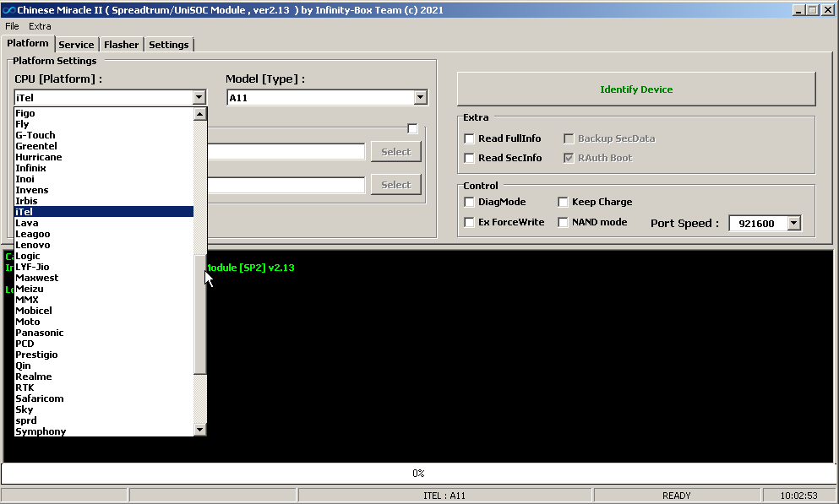Select Mobicel from the platform list
The height and width of the screenshot is (504, 839).
(x=104, y=311)
